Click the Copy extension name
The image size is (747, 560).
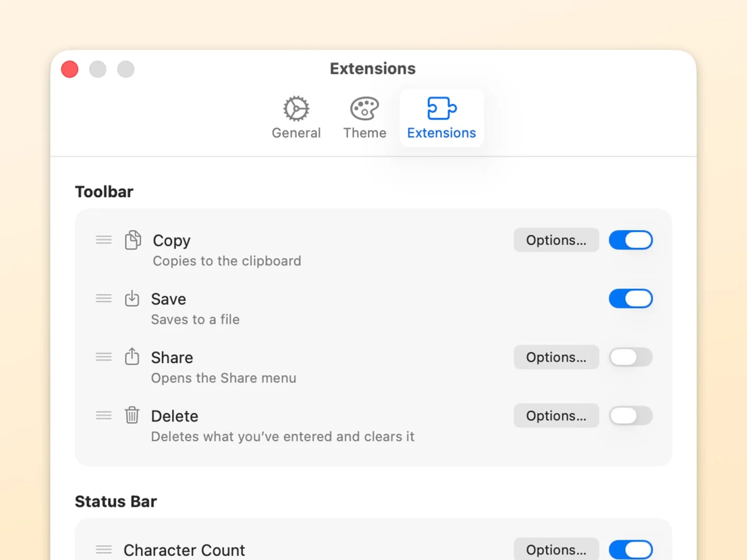(x=172, y=241)
